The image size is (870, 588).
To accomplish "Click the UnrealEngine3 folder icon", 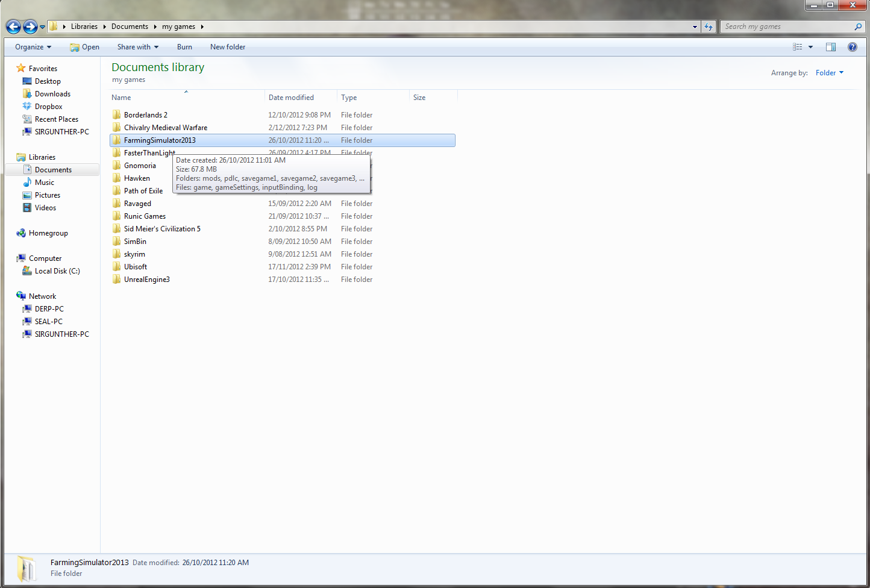I will click(117, 279).
